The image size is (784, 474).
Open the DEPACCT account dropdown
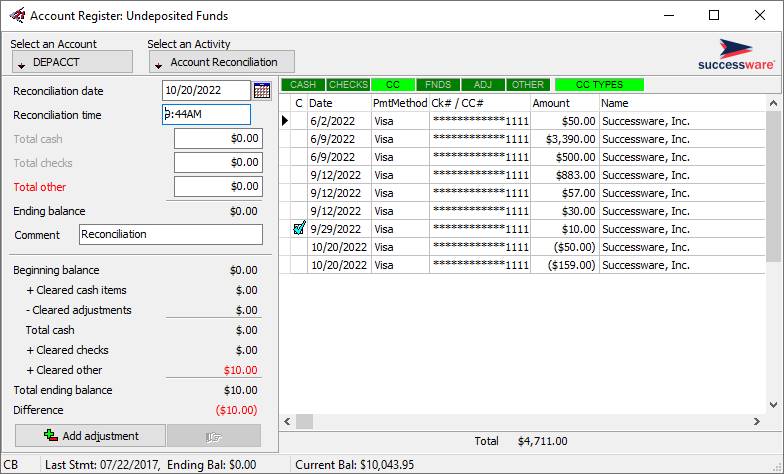point(71,62)
